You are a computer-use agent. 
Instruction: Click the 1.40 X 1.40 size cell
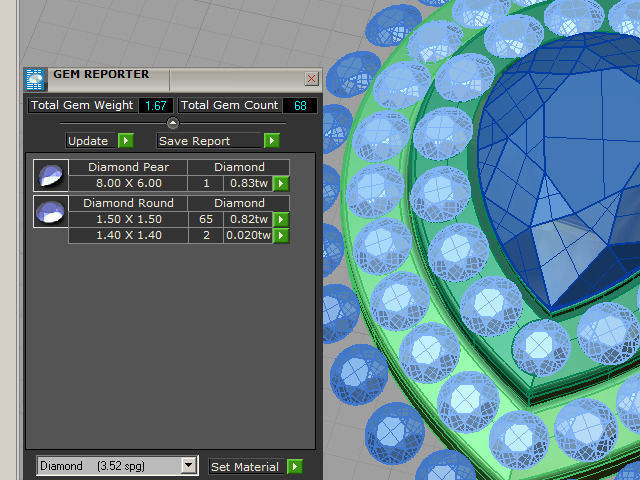[129, 235]
